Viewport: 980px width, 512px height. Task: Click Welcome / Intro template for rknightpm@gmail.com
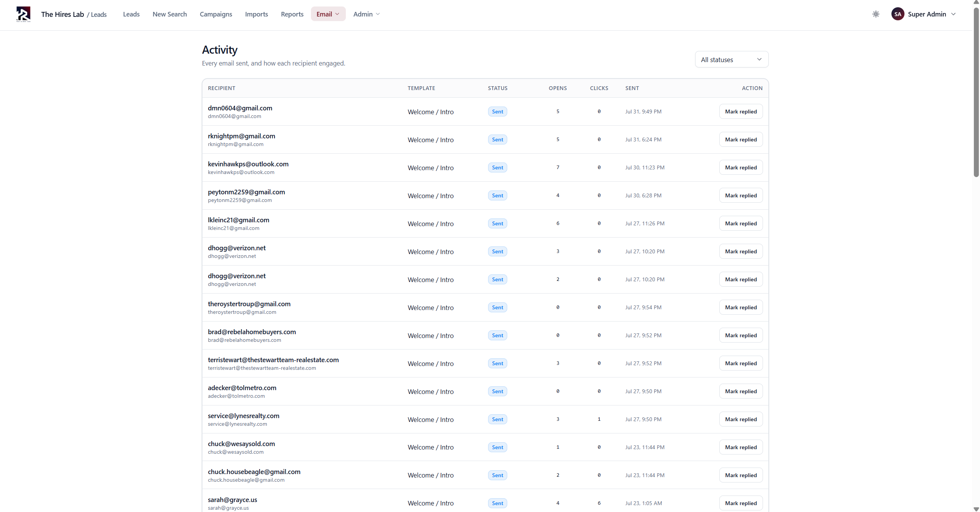[x=431, y=140]
